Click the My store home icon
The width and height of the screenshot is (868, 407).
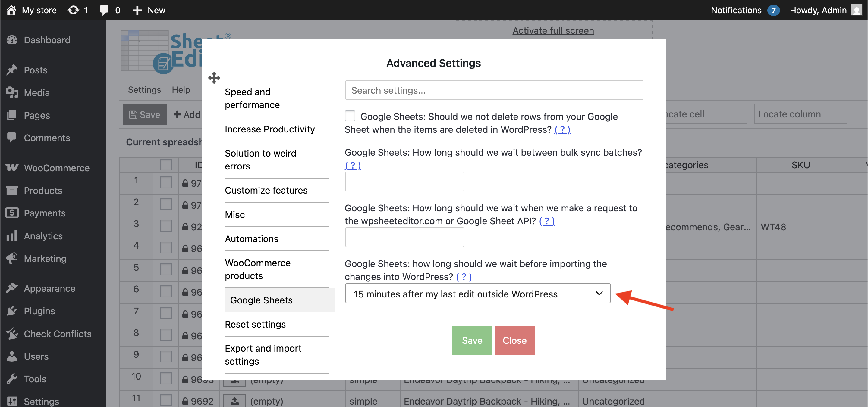pos(11,10)
